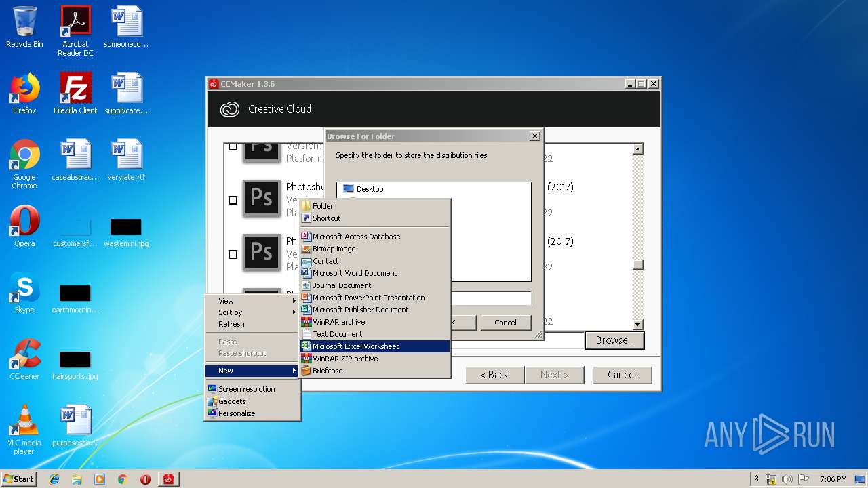Click product list scrollbar thumb
Screen dimensions: 868x488
[x=637, y=265]
